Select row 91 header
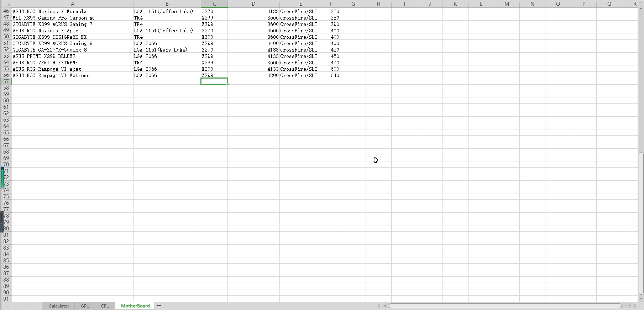The image size is (644, 310). 6,299
